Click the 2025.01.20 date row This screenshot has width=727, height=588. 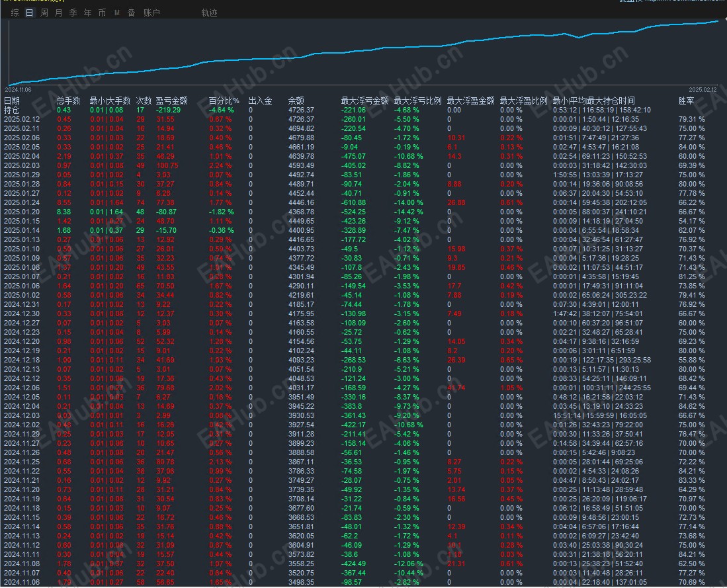pos(22,212)
